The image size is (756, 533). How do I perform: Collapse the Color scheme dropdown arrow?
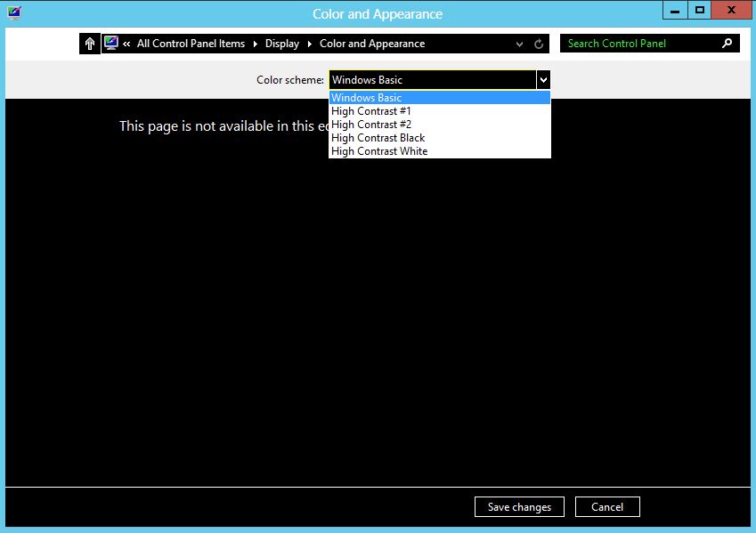543,80
